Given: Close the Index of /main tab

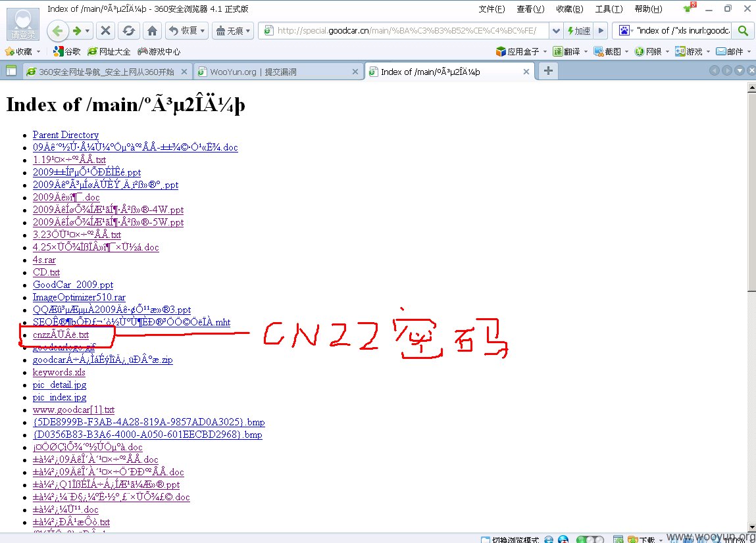Looking at the screenshot, I should (526, 72).
